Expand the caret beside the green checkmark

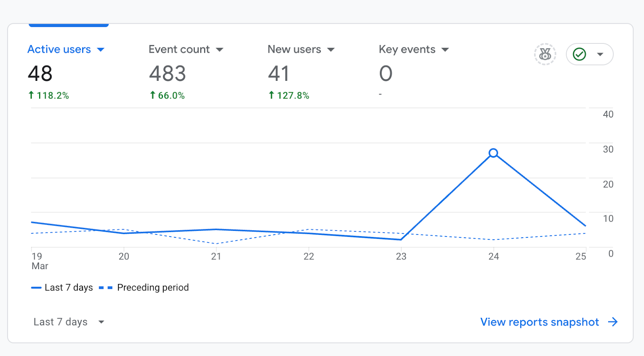point(600,54)
